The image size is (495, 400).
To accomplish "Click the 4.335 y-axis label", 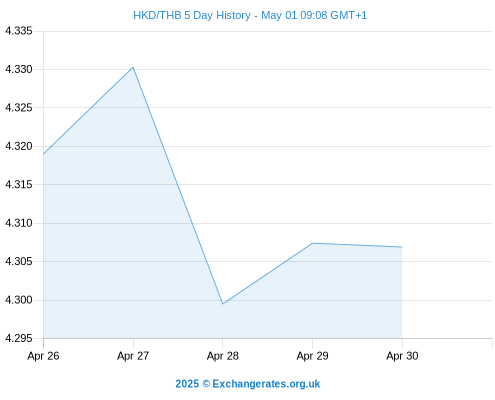I will pyautogui.click(x=19, y=31).
